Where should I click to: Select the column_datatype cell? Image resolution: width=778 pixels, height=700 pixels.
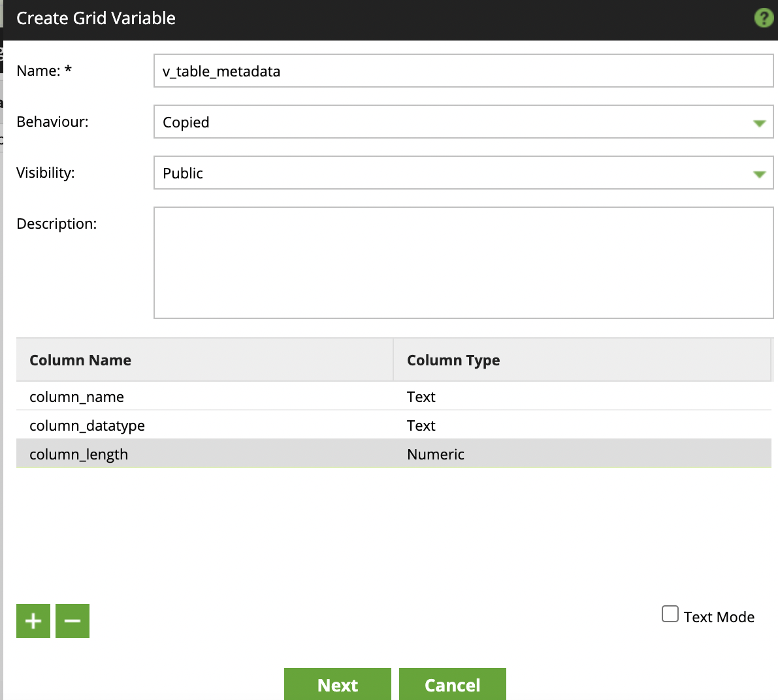204,425
